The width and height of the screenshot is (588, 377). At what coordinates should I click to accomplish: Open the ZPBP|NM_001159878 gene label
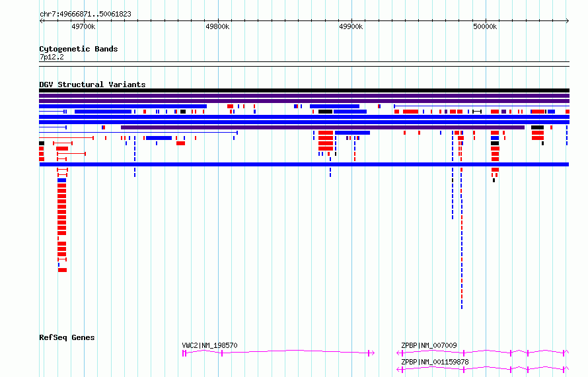coord(435,362)
